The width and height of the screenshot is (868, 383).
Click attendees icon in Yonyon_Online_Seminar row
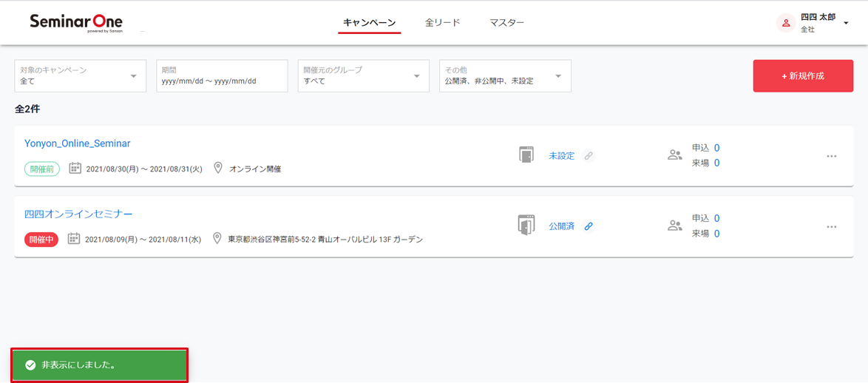pos(675,155)
